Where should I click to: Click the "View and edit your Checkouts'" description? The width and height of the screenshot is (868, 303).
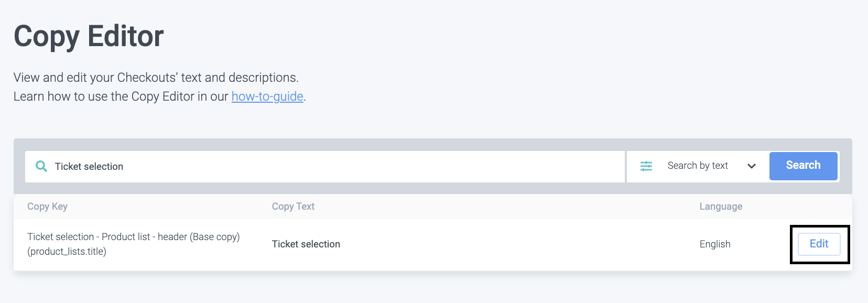click(156, 78)
